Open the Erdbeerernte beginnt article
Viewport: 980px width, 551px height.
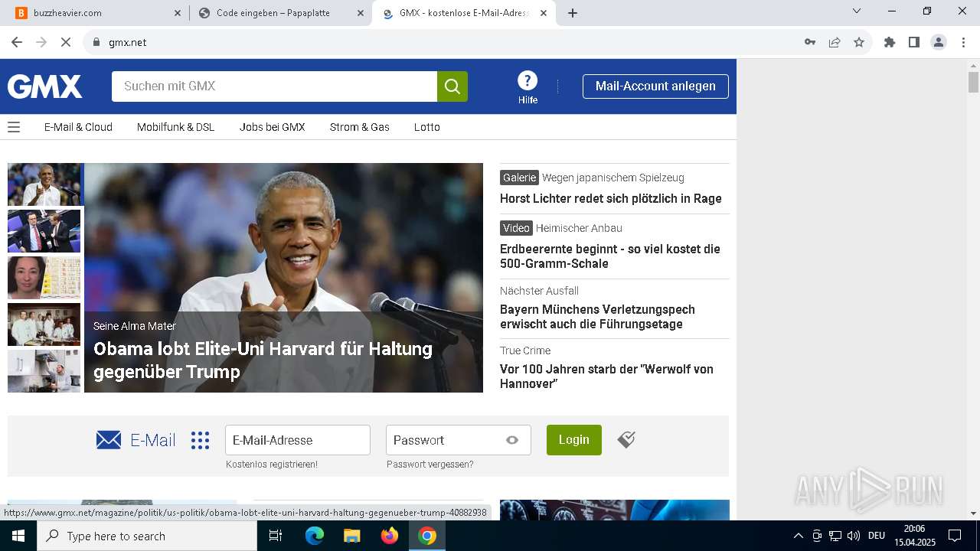click(x=610, y=256)
